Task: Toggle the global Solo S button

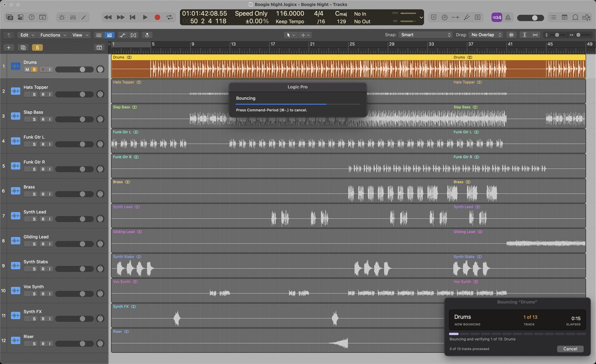Action: (37, 47)
